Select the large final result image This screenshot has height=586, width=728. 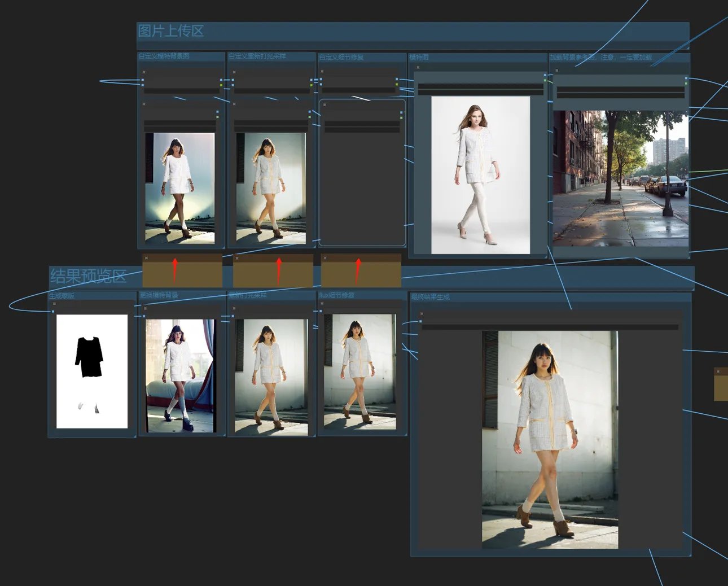550,439
